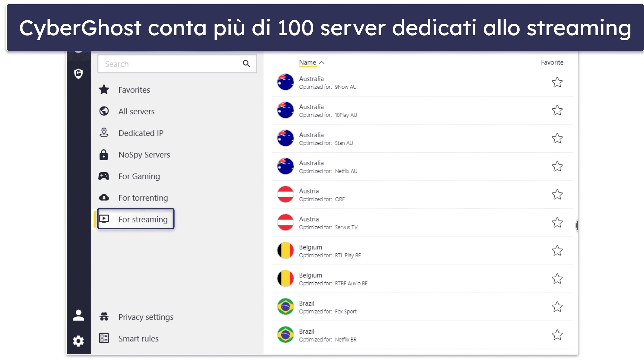The height and width of the screenshot is (360, 644).
Task: Favorite the Australia 10Play AU server
Action: (557, 110)
